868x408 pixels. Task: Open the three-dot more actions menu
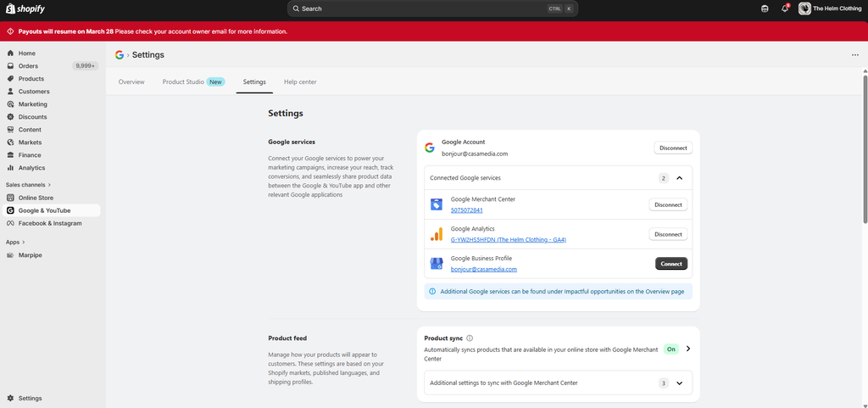[x=855, y=55]
